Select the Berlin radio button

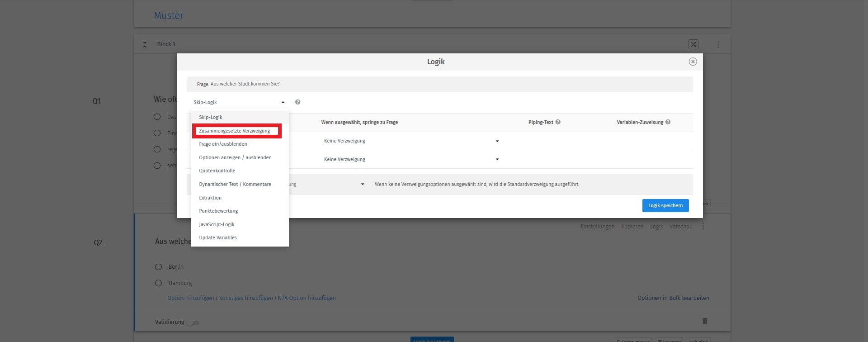coord(158,267)
